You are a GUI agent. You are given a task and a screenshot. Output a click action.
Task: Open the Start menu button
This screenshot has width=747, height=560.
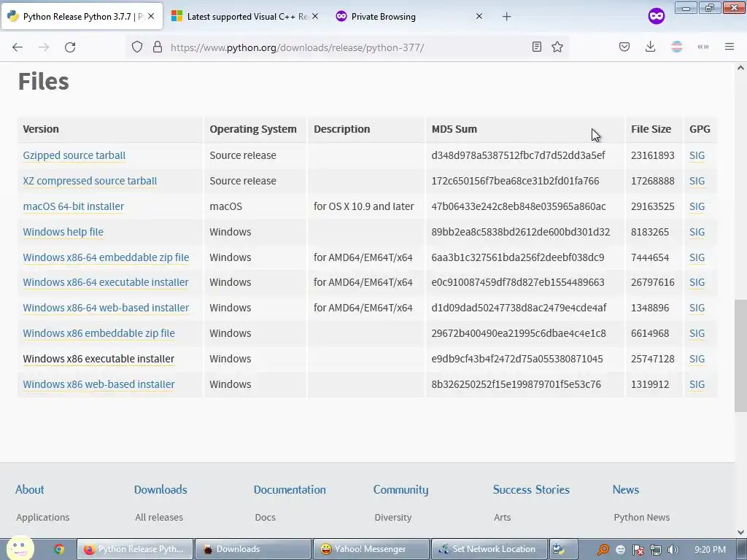(x=20, y=548)
